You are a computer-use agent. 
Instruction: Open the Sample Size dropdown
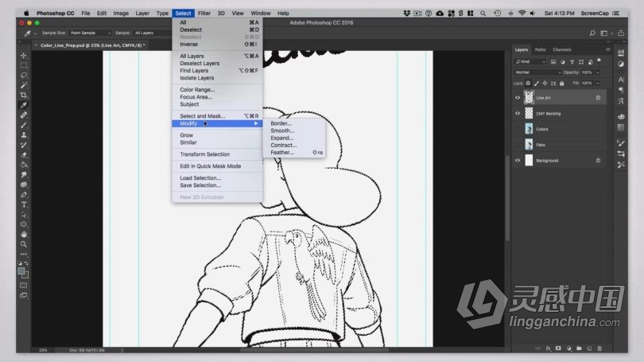tap(91, 33)
